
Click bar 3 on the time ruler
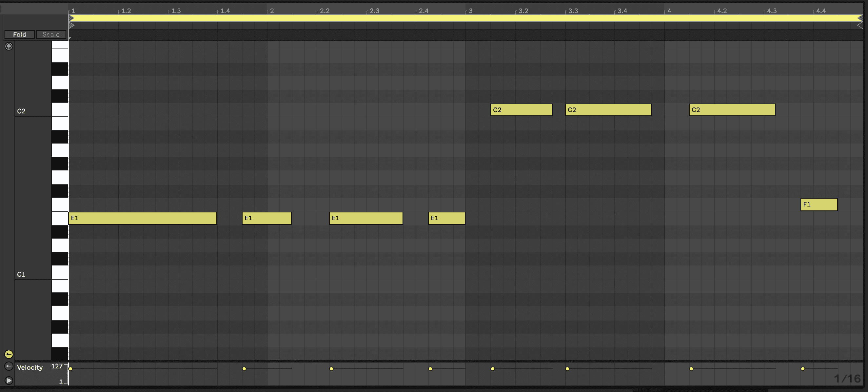[x=470, y=10]
